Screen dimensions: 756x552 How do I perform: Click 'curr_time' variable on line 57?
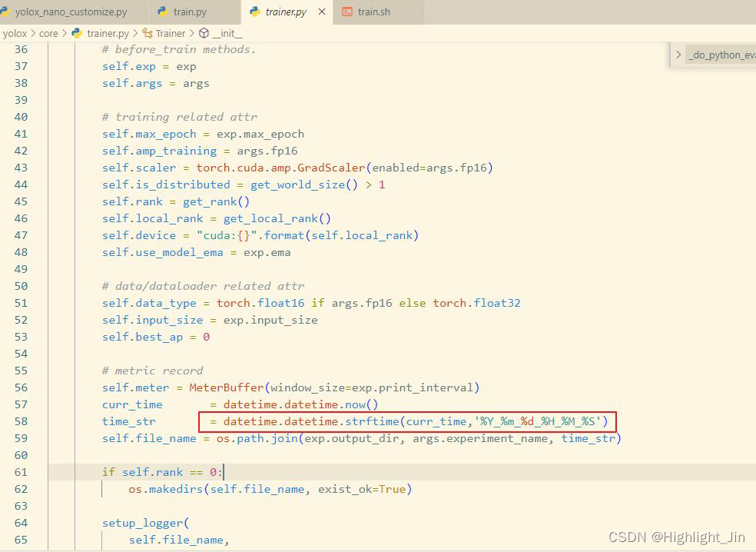coord(132,405)
